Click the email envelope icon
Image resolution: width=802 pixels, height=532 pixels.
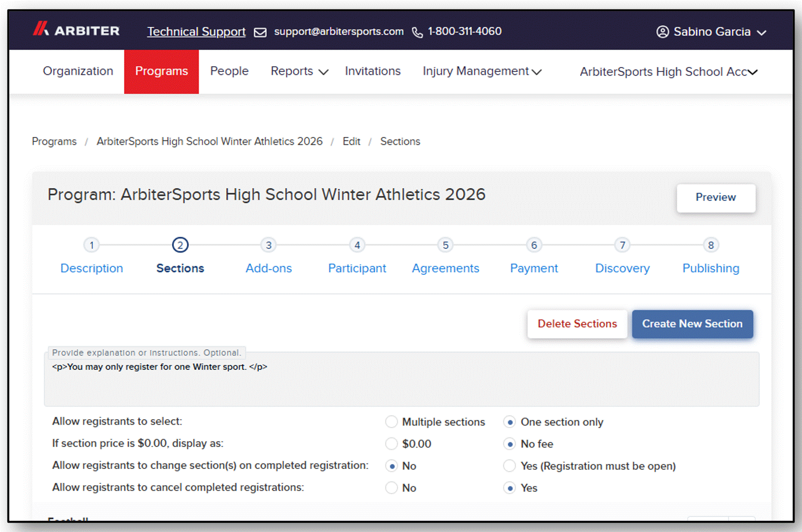click(x=260, y=32)
